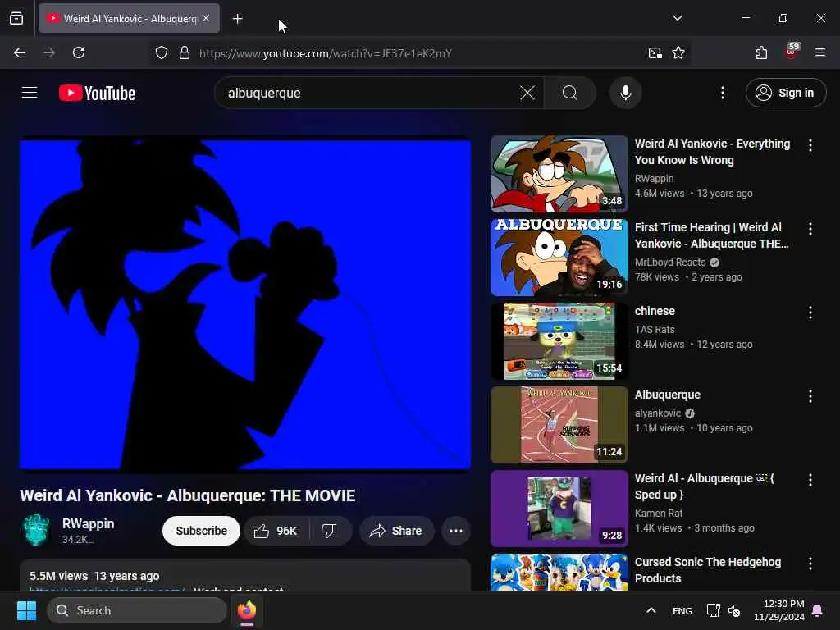Click MrLboyd Reacts channel name
Screen dimensions: 840x630
click(x=670, y=262)
